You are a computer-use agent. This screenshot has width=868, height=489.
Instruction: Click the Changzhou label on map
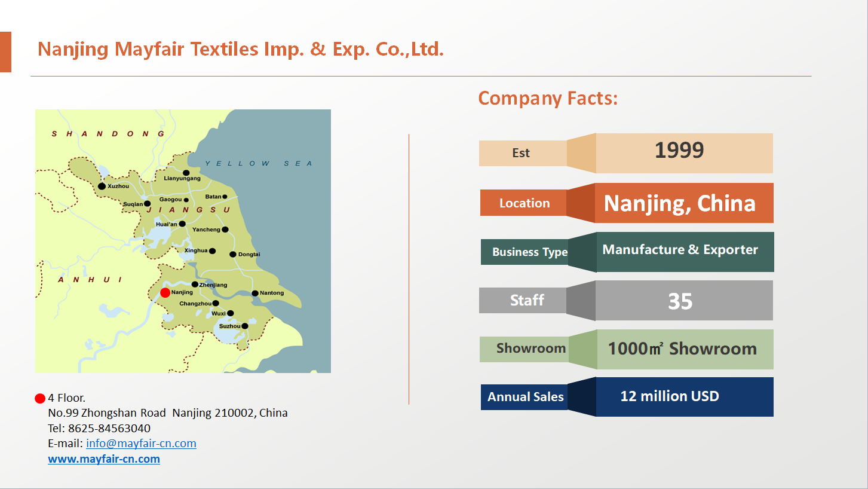point(195,303)
